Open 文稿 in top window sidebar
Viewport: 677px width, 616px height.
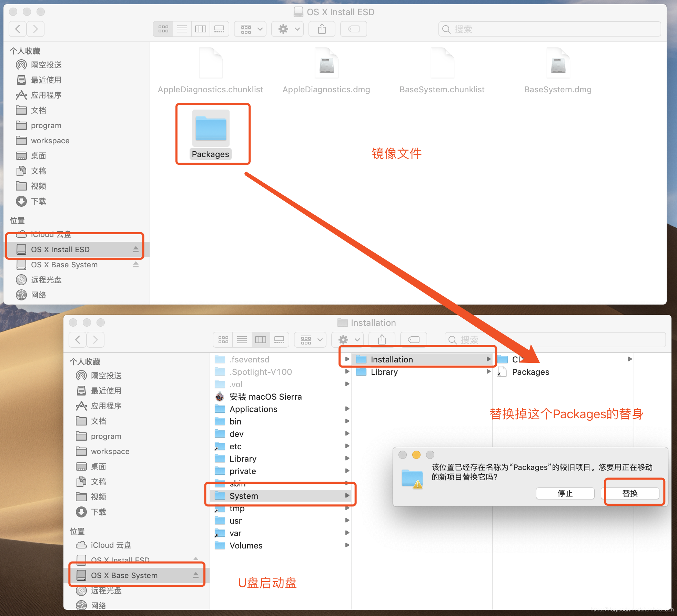pos(38,171)
